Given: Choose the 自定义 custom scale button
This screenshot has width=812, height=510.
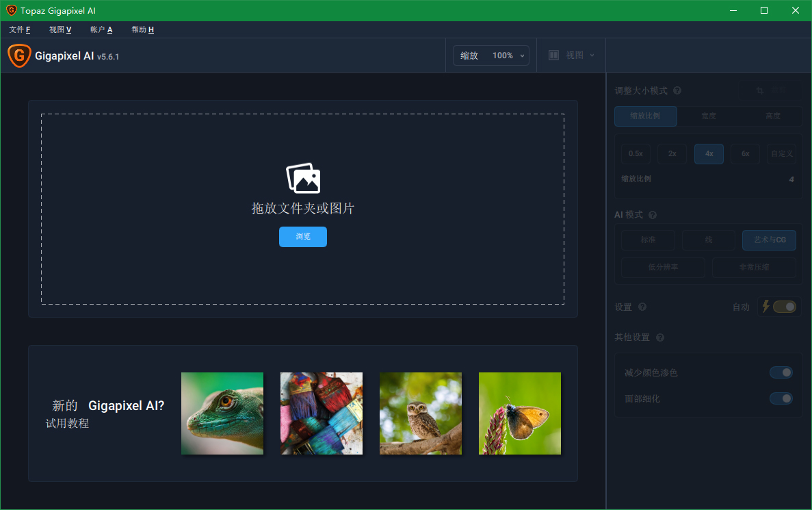Looking at the screenshot, I should click(781, 154).
